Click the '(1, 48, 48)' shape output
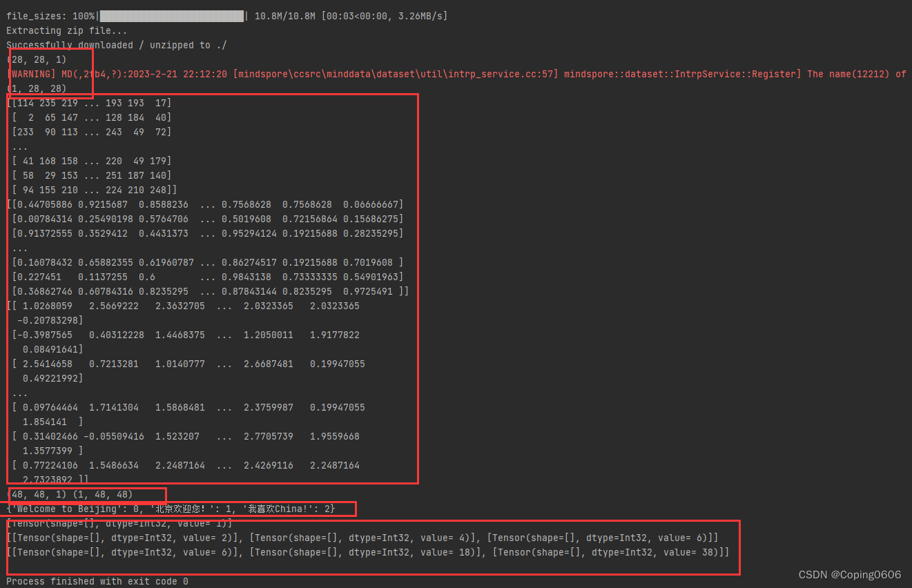The width and height of the screenshot is (912, 588). pos(103,494)
